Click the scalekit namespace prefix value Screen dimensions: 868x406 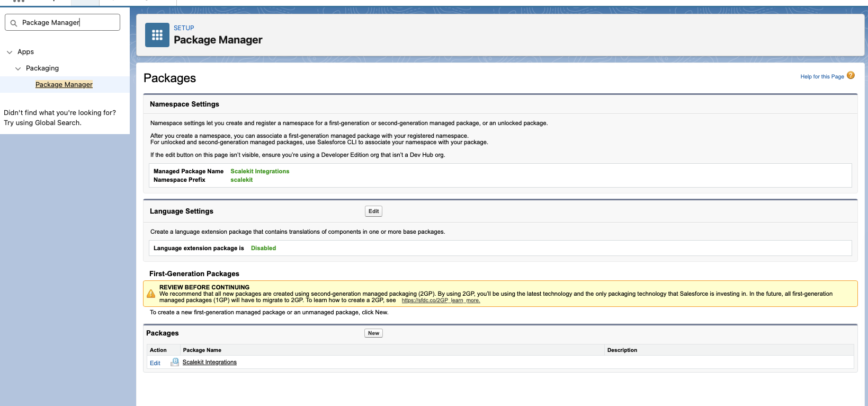coord(241,180)
